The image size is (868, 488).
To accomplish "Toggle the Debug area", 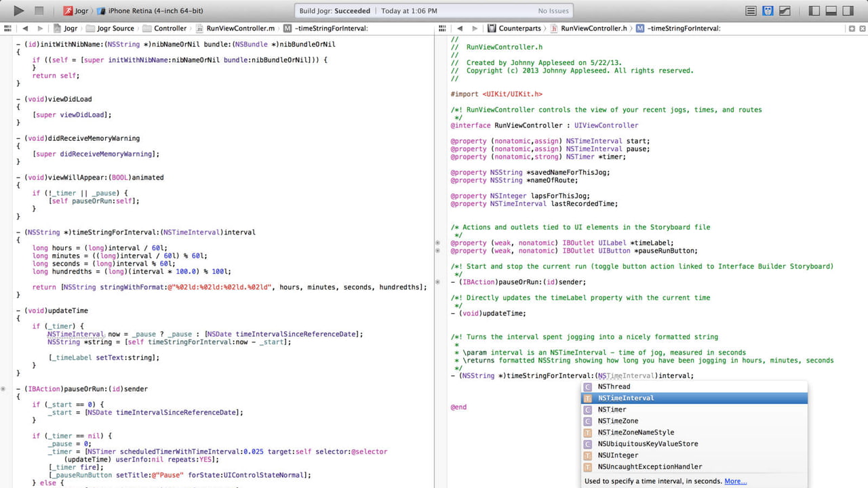I will 831,11.
